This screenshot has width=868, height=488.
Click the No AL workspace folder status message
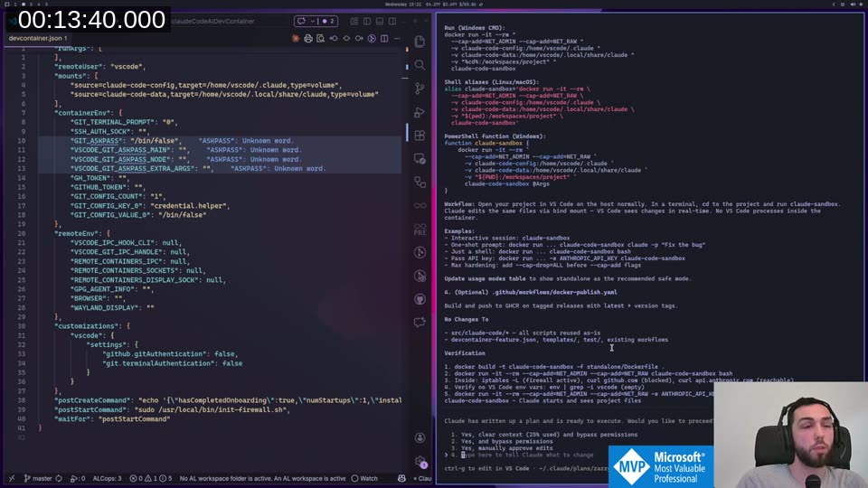(262, 479)
